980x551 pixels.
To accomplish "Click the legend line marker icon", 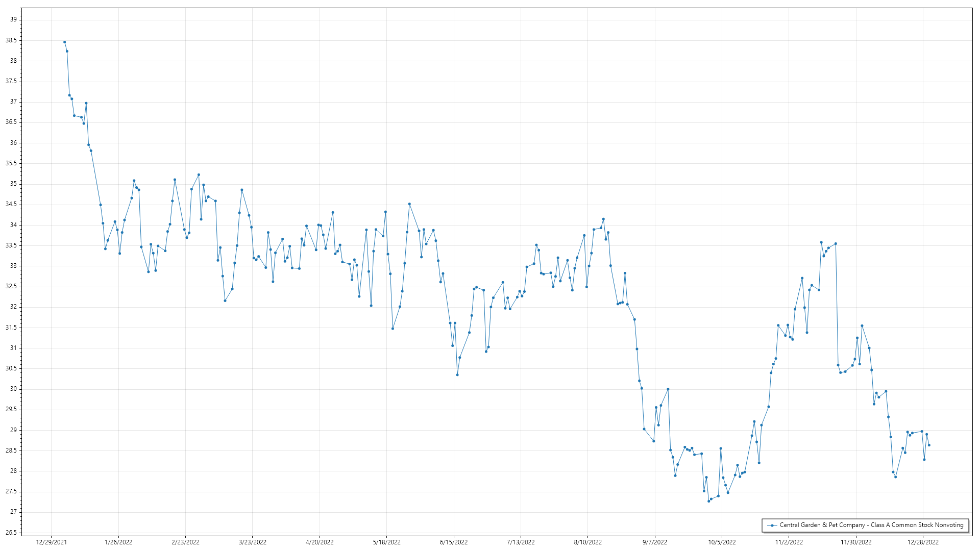I will 772,525.
